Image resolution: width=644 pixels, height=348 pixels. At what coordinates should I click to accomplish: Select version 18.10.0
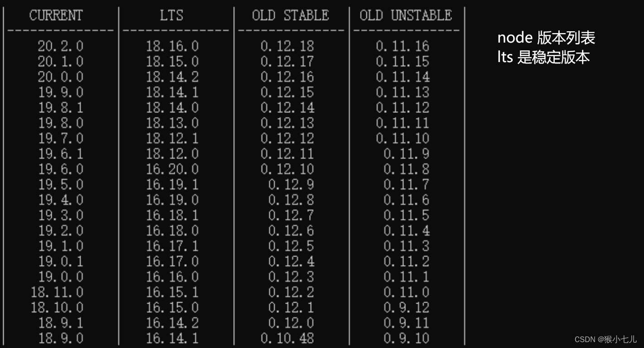[x=57, y=308]
